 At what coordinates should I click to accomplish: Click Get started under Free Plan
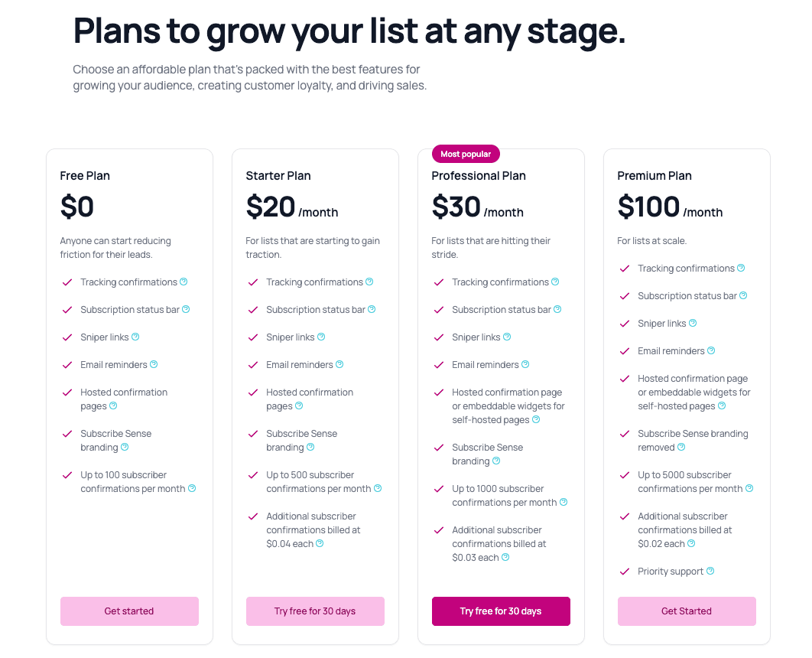(x=129, y=611)
